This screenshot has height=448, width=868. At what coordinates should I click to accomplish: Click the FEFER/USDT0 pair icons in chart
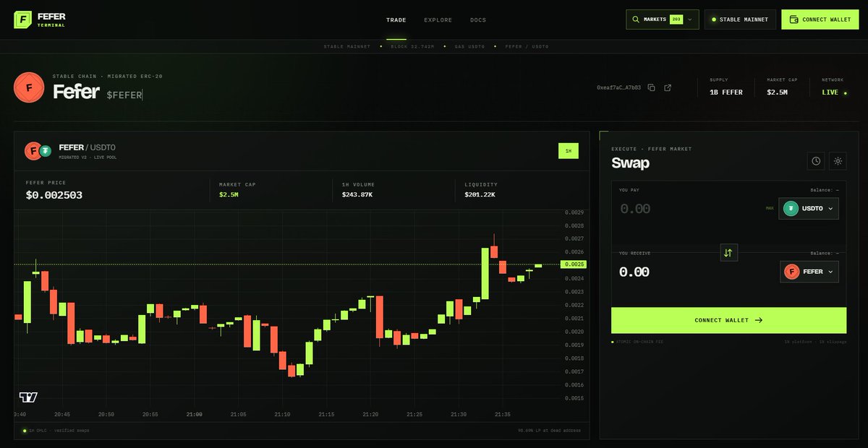point(39,151)
